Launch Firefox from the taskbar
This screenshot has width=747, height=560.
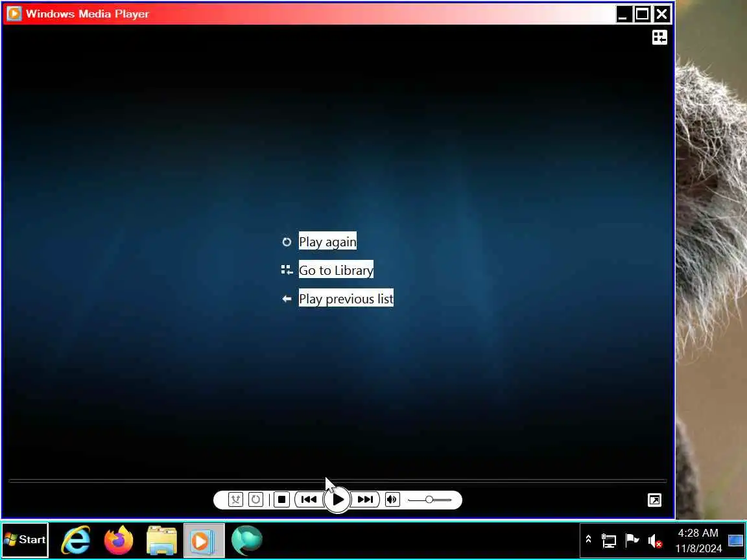click(119, 540)
